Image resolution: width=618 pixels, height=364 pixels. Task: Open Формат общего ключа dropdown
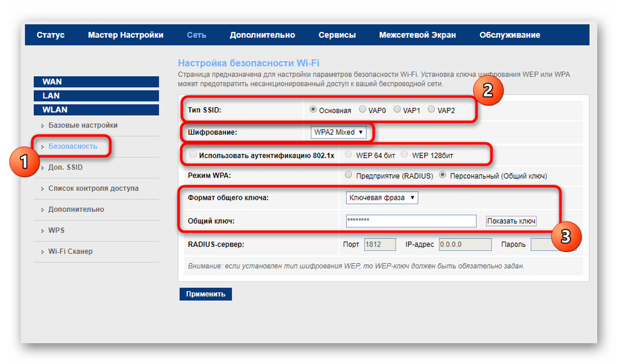pos(382,198)
